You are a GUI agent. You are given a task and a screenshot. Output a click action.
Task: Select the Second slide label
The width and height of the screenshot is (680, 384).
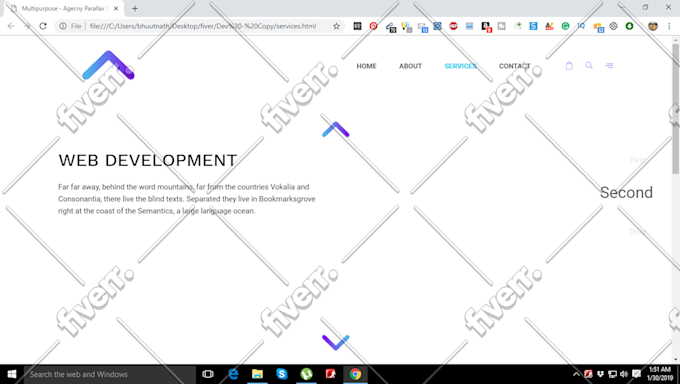(x=626, y=192)
